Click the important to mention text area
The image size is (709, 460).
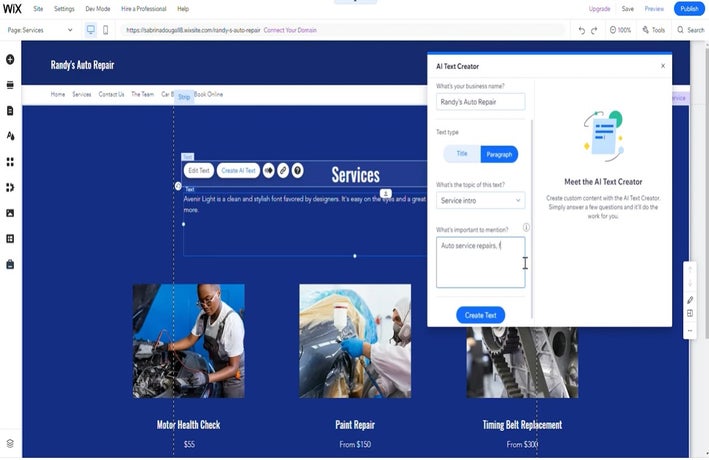[480, 262]
